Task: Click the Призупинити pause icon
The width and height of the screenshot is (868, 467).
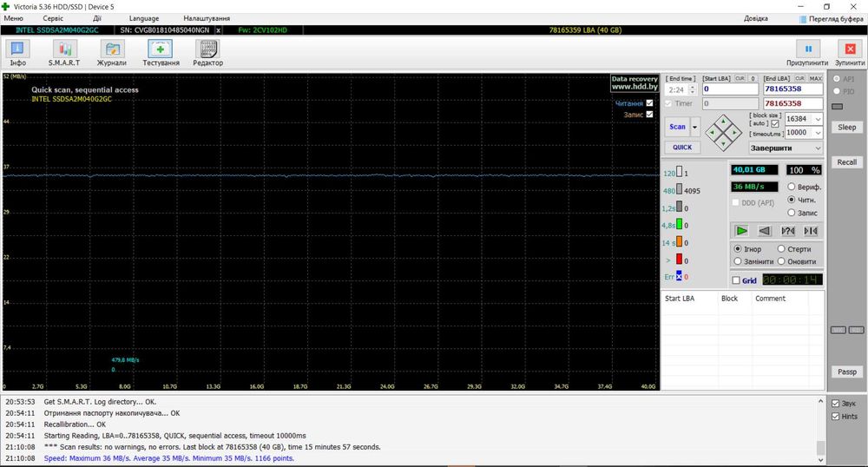Action: (x=808, y=50)
